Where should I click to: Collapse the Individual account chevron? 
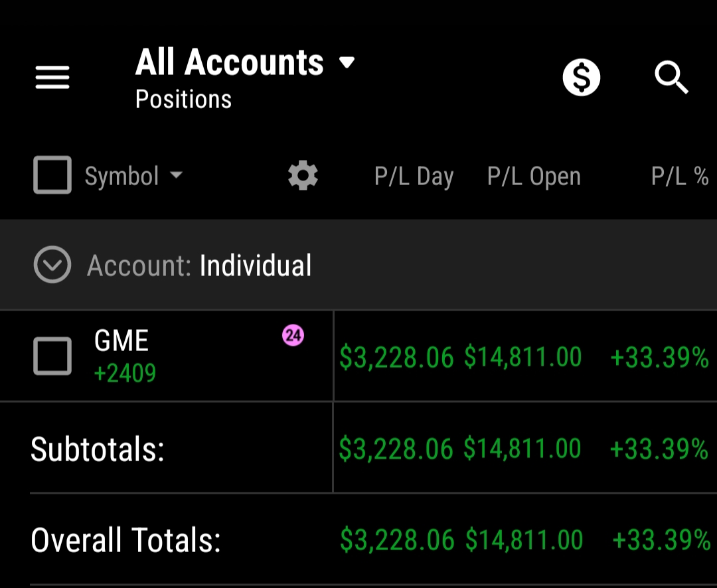(x=52, y=265)
